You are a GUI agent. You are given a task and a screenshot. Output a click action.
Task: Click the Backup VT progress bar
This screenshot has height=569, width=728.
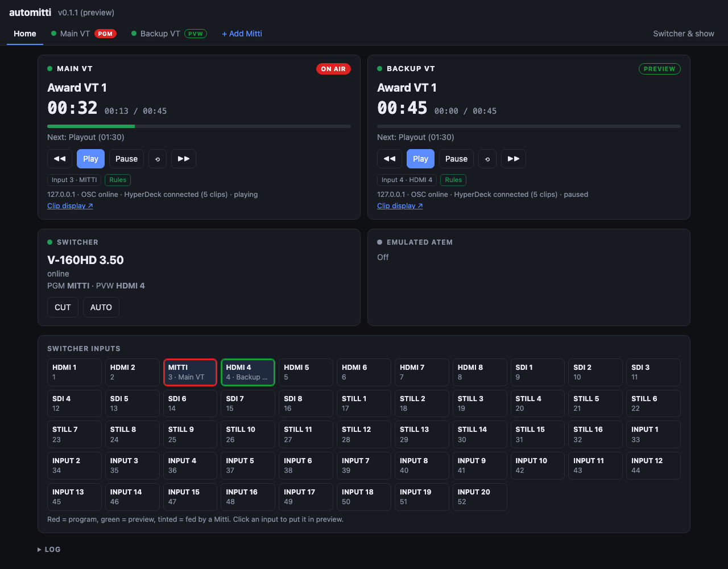tap(529, 126)
